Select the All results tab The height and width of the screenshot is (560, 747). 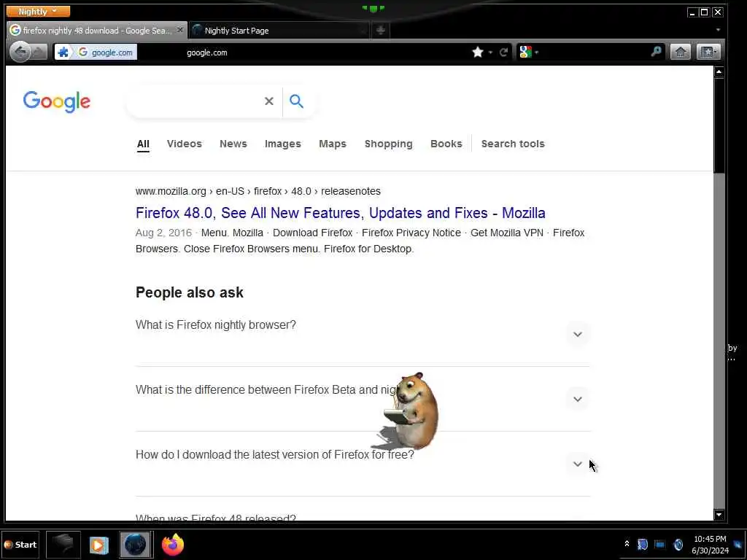pos(143,144)
